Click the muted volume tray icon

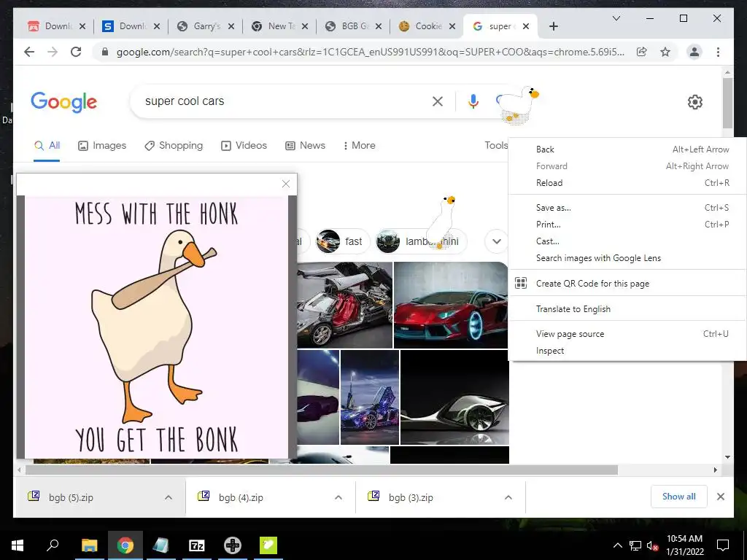coord(652,545)
